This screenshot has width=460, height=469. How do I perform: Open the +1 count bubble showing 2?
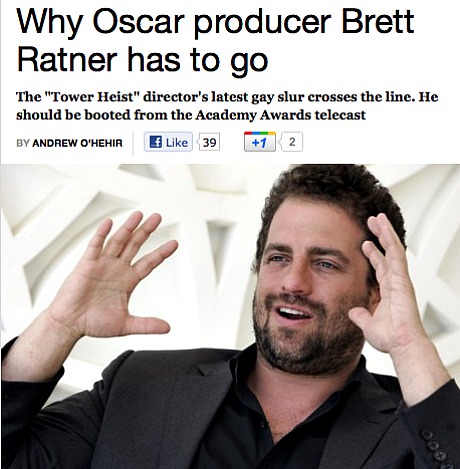(292, 142)
